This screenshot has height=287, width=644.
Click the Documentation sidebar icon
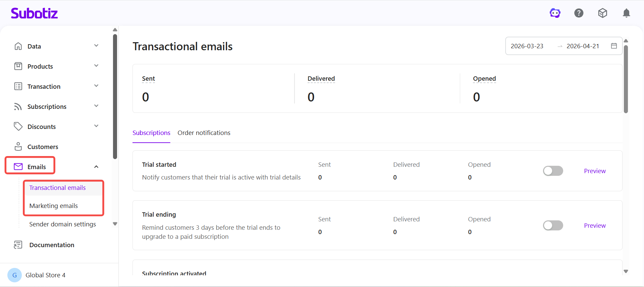click(x=18, y=245)
